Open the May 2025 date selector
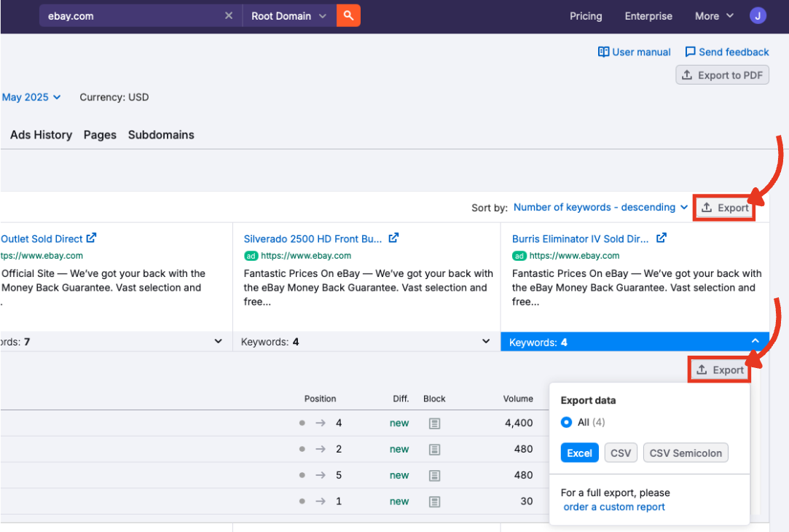 click(31, 97)
